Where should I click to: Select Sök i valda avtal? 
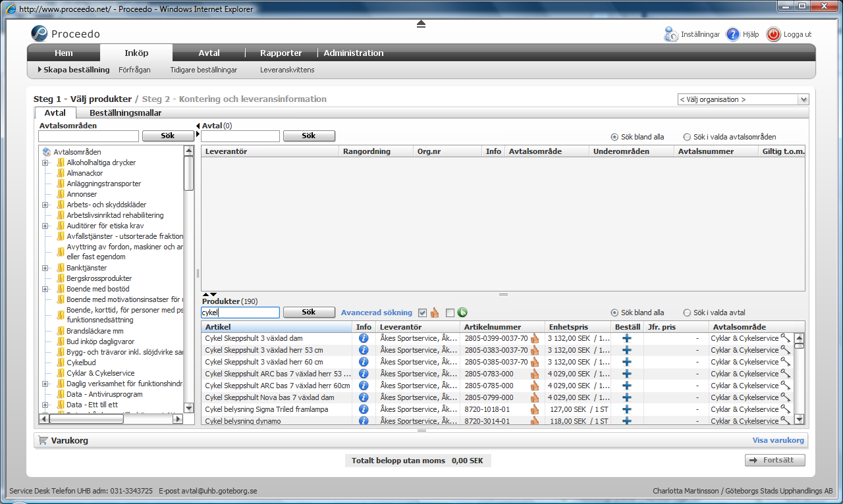(x=687, y=313)
